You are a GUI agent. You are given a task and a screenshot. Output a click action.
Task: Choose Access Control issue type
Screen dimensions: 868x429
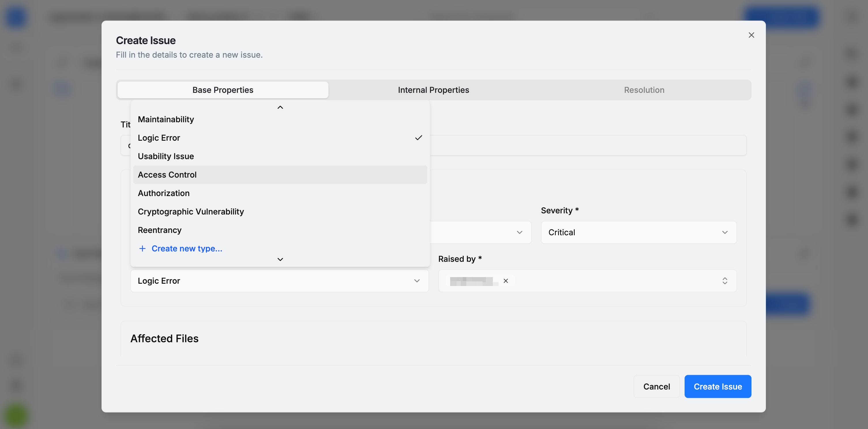167,174
